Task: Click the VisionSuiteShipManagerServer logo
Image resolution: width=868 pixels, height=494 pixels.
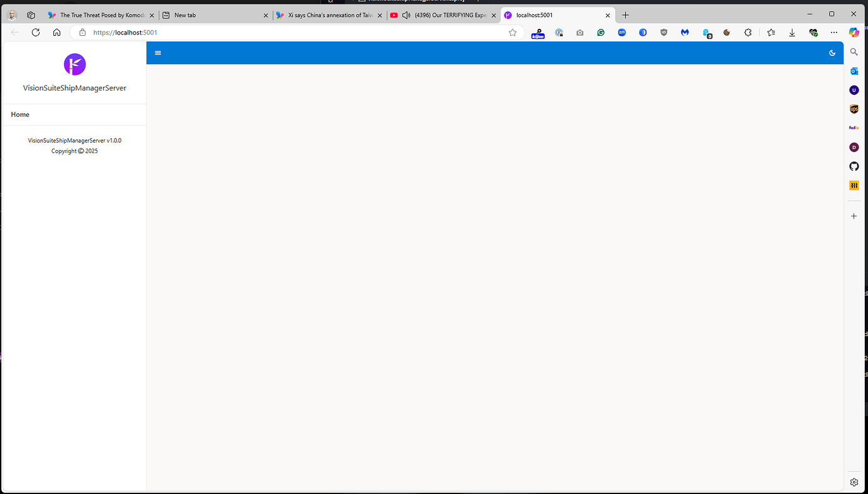Action: [x=74, y=64]
